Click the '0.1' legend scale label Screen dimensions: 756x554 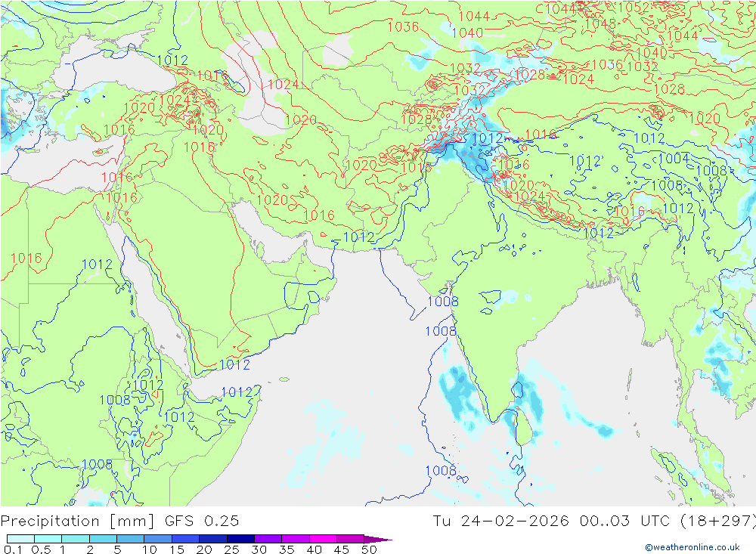[x=13, y=549]
